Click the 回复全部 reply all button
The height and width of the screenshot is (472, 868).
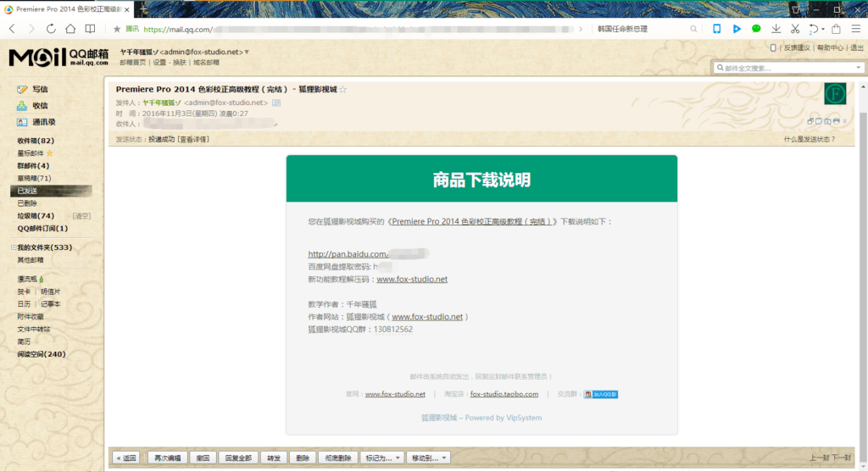pyautogui.click(x=238, y=458)
